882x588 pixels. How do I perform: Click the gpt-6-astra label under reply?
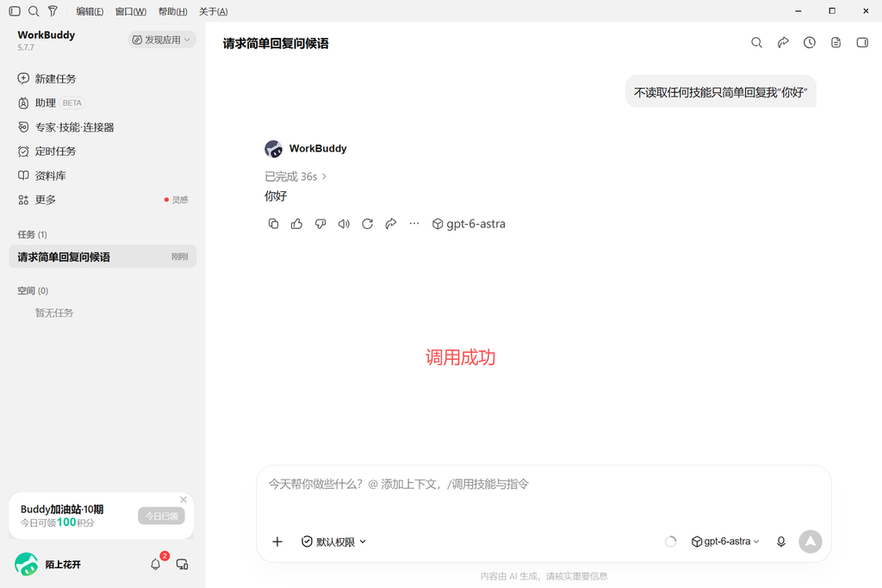click(x=469, y=224)
